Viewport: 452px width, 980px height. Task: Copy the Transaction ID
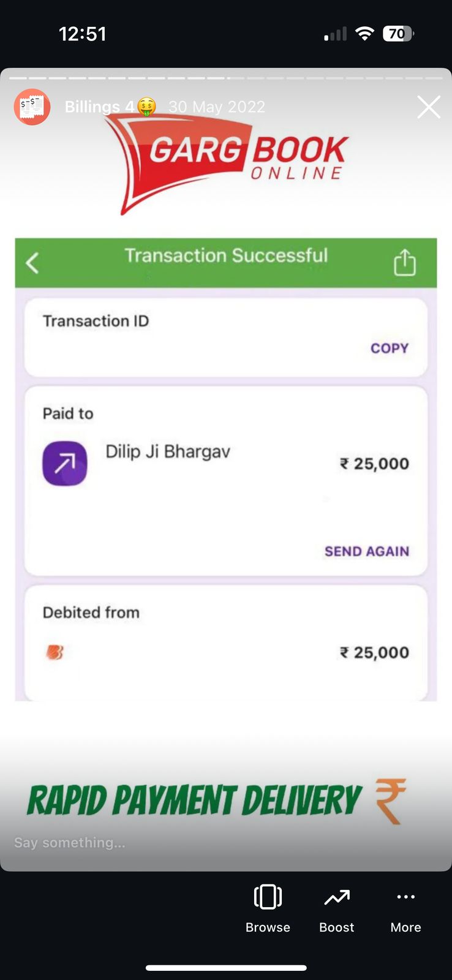[389, 348]
